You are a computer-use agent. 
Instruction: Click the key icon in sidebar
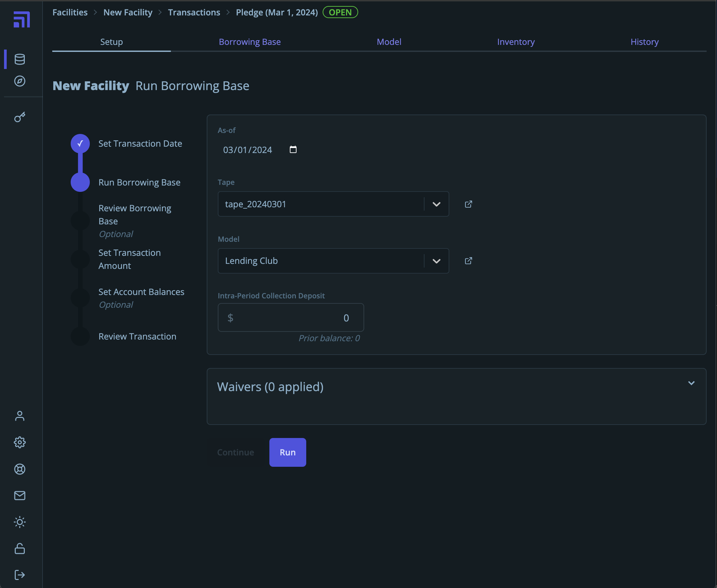coord(20,117)
